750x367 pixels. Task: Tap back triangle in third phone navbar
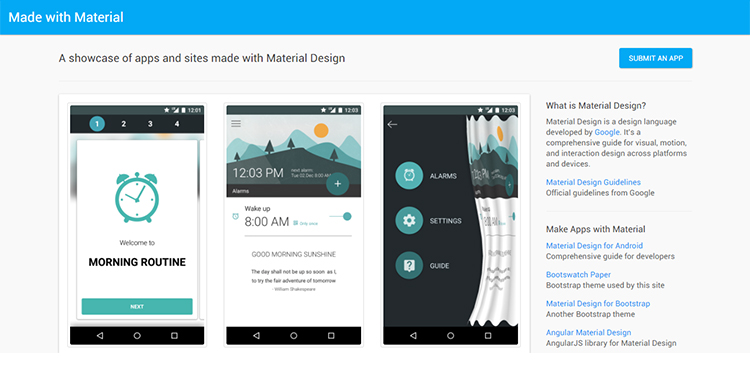point(413,336)
